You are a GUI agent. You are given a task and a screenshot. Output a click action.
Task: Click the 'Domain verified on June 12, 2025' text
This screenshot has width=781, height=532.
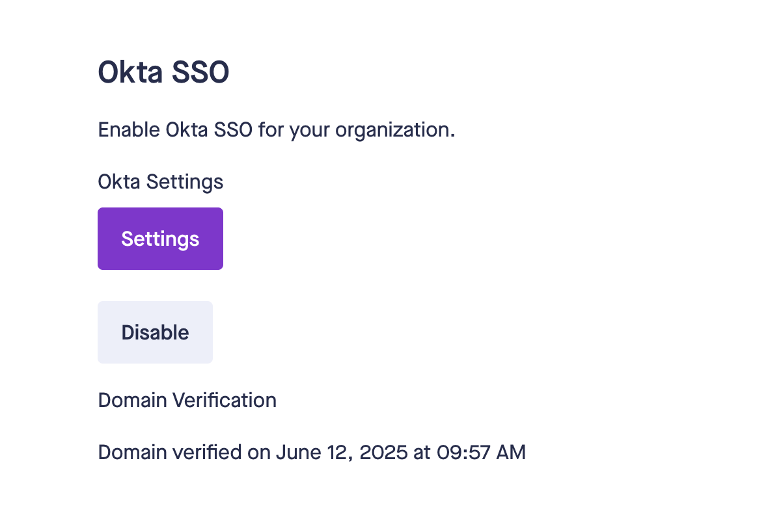253,452
